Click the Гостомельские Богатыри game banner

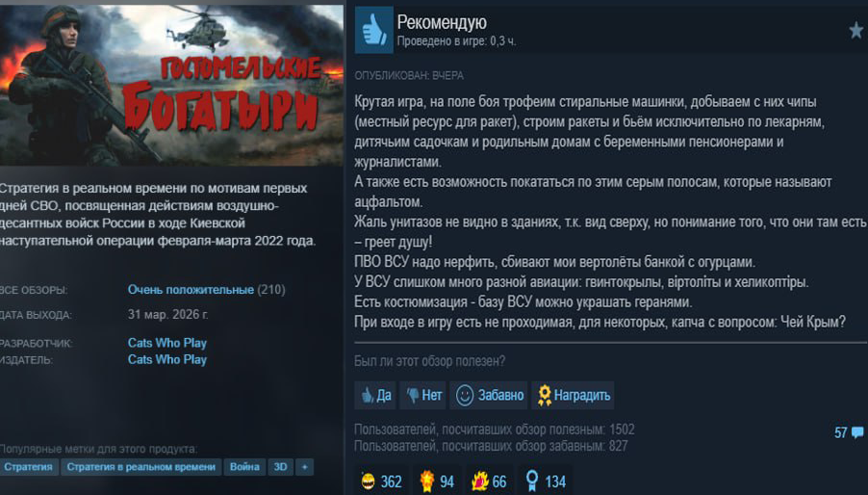pyautogui.click(x=171, y=86)
